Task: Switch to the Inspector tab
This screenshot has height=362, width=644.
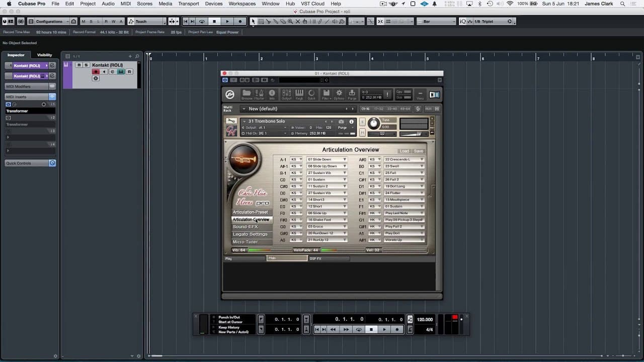Action: (16, 55)
